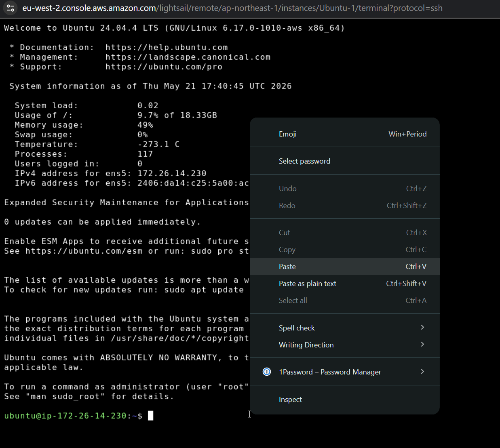Screen dimensions: 500x448
Task: Open site information icon in address bar
Action: click(11, 8)
